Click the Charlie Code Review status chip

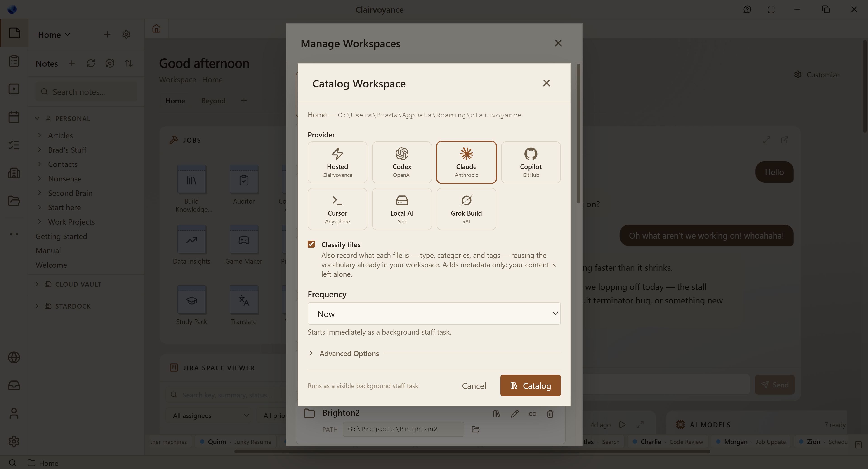tap(668, 441)
